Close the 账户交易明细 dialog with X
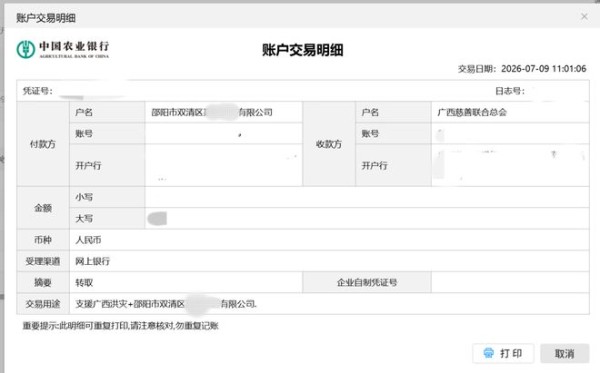Image resolution: width=600 pixels, height=373 pixels. [584, 16]
